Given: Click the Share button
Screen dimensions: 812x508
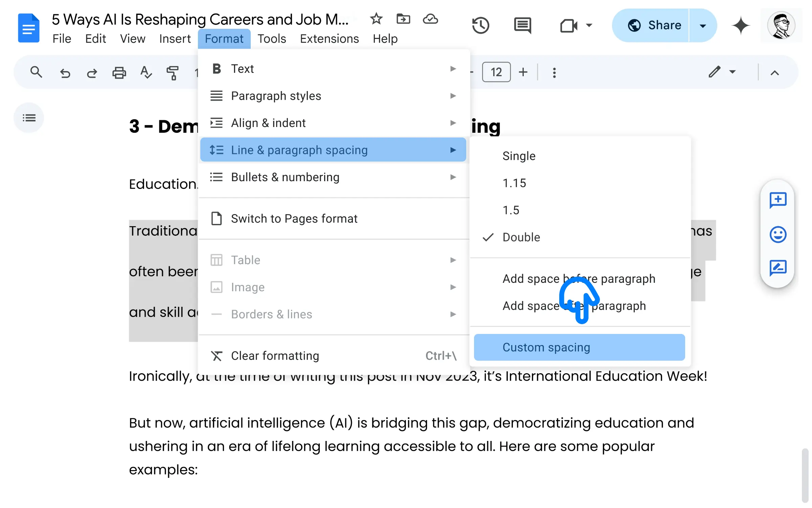Looking at the screenshot, I should coord(650,25).
